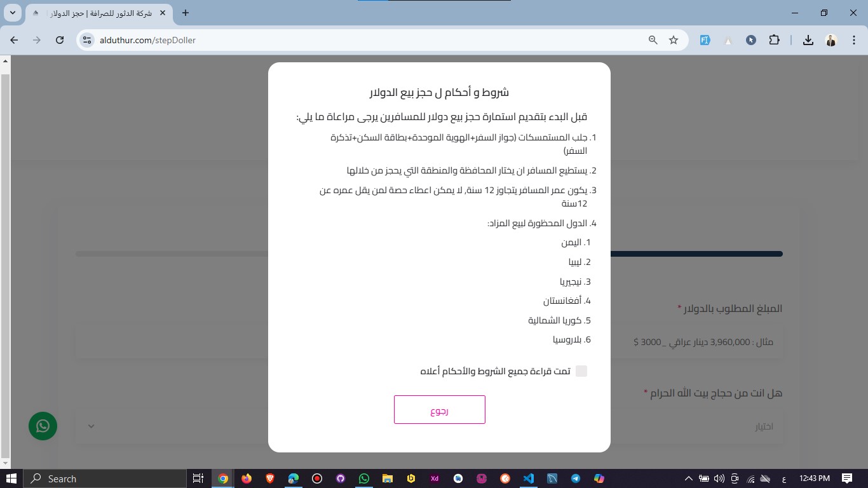Click the zoom magnifier icon in address bar

pos(653,40)
